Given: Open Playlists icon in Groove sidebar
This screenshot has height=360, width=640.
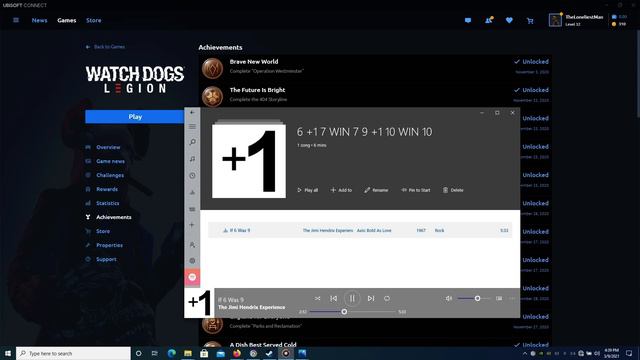Looking at the screenshot, I should [192, 209].
